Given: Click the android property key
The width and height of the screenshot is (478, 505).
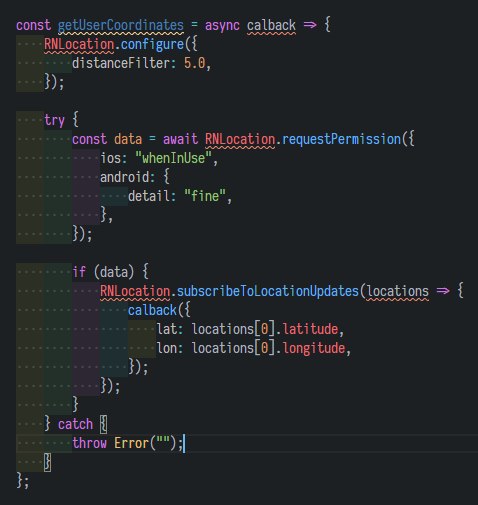Looking at the screenshot, I should click(x=124, y=177).
